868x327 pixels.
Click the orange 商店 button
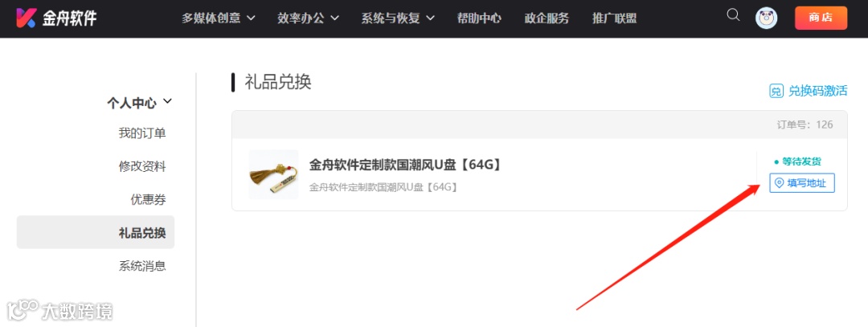[x=821, y=18]
